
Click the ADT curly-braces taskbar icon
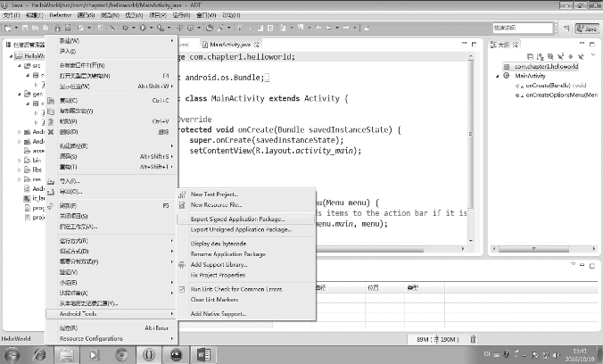tap(149, 354)
